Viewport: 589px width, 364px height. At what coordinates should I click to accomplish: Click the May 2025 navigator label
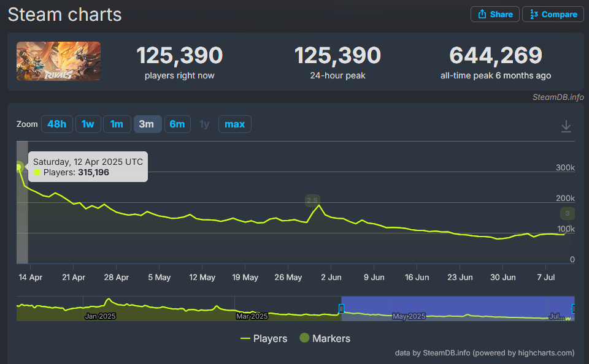[409, 316]
